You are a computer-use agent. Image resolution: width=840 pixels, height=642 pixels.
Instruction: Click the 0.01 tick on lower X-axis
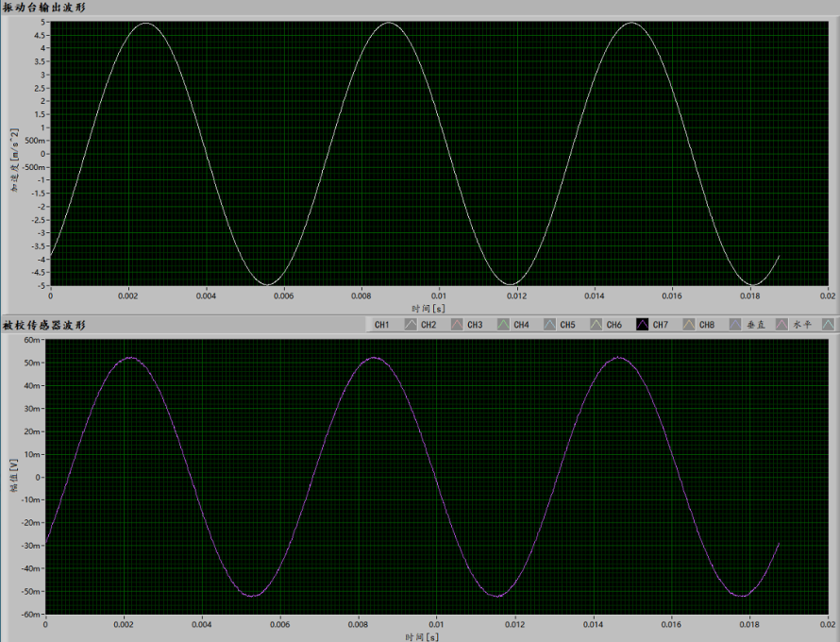[437, 624]
